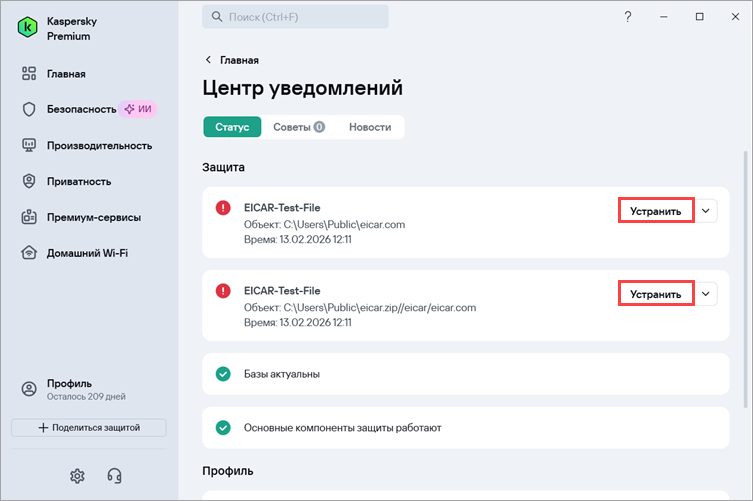Focus the Поиск search field

(x=295, y=17)
